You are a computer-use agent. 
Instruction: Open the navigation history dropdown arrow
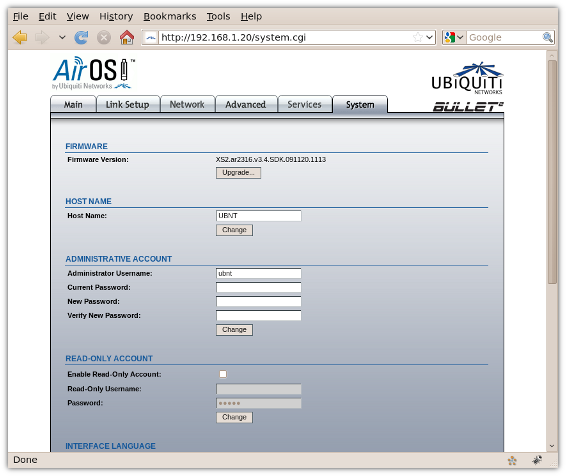click(x=62, y=37)
